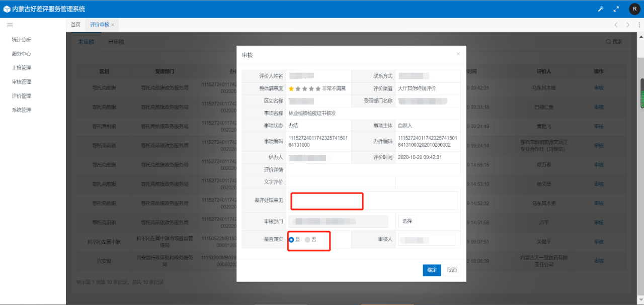Image resolution: width=644 pixels, height=305 pixels.
Task: Click 审核 link in 黄艳飞 row
Action: pos(599,126)
